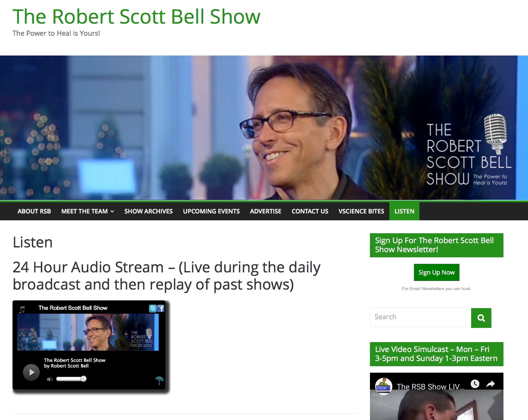Click the music note icon in player

(x=22, y=309)
